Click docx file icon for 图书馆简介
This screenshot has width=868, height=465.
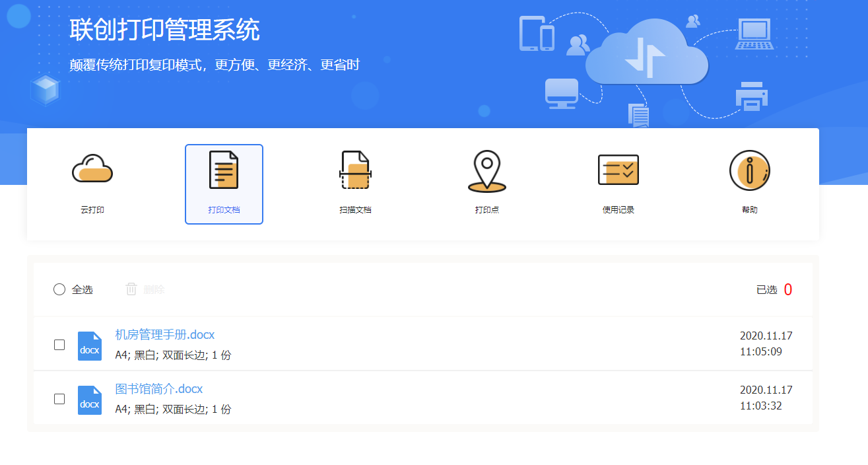[x=90, y=400]
